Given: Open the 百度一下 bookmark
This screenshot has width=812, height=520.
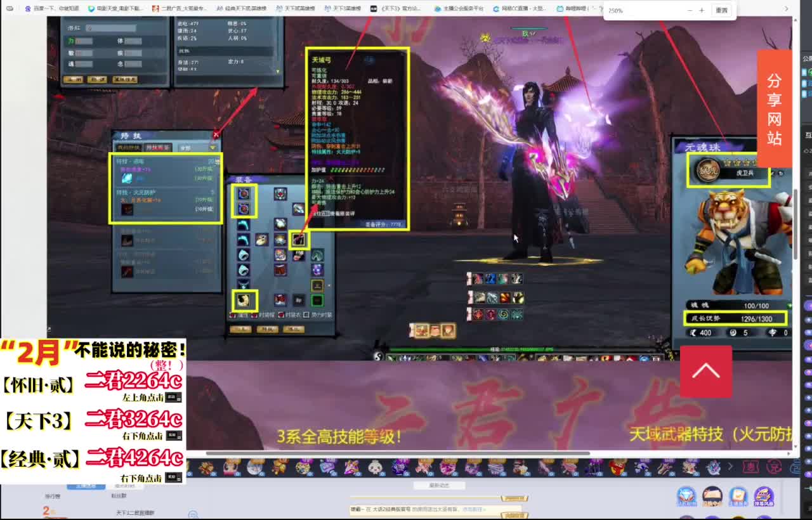Looking at the screenshot, I should (x=52, y=9).
